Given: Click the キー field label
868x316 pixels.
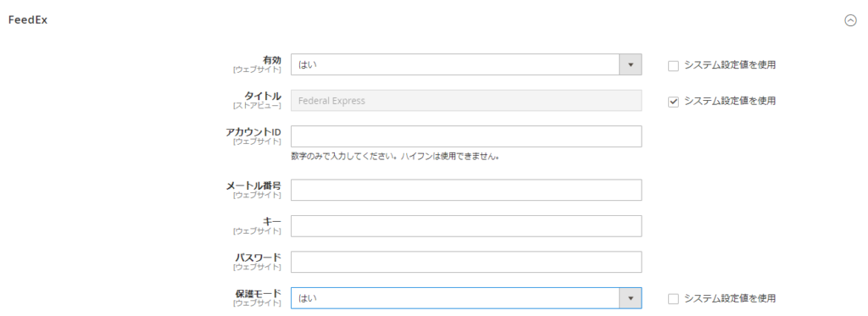Looking at the screenshot, I should point(272,221).
